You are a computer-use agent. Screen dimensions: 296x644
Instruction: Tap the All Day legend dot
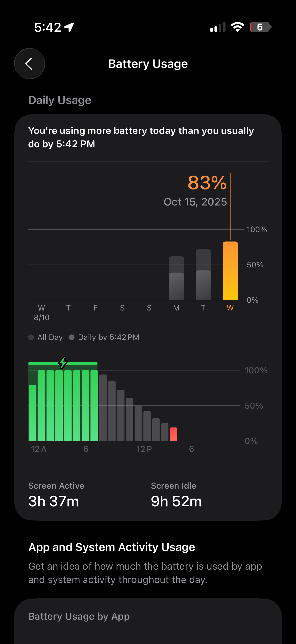click(x=31, y=337)
